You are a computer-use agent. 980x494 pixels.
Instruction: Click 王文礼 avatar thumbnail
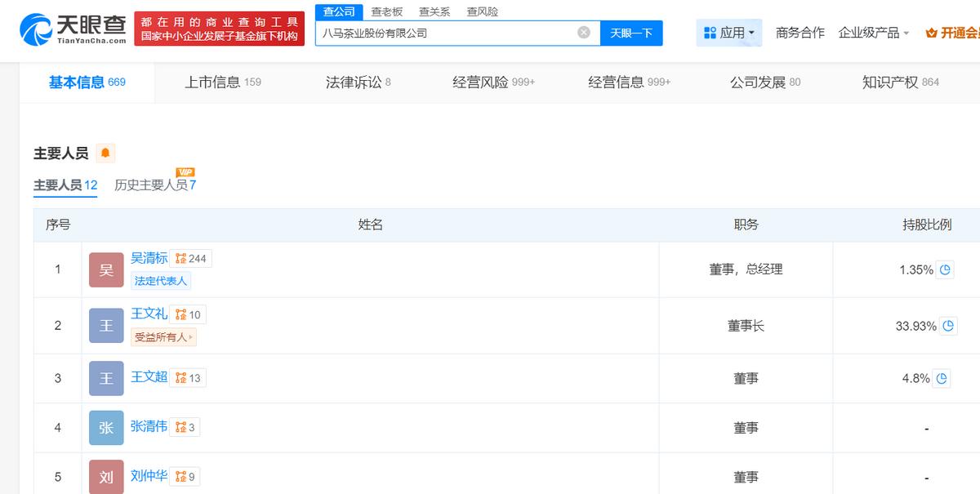[x=106, y=326]
